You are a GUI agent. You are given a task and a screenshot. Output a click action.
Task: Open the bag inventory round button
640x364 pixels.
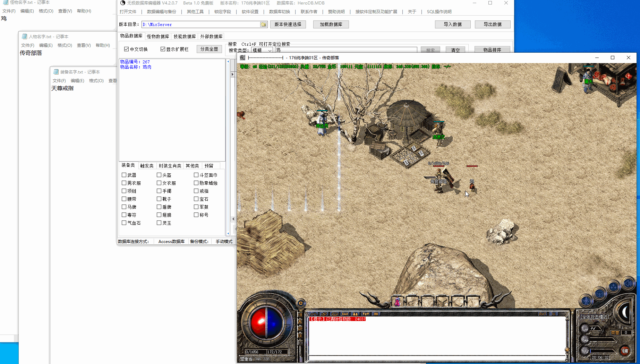click(x=599, y=294)
